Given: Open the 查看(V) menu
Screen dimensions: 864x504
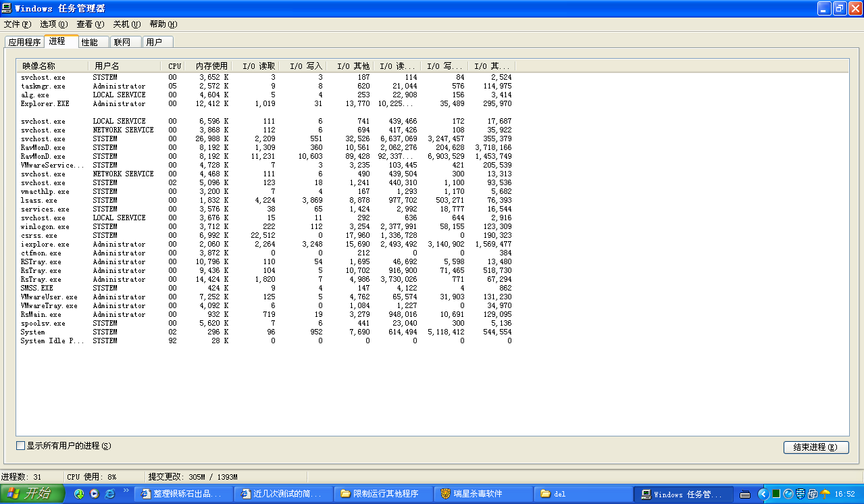Looking at the screenshot, I should point(91,24).
